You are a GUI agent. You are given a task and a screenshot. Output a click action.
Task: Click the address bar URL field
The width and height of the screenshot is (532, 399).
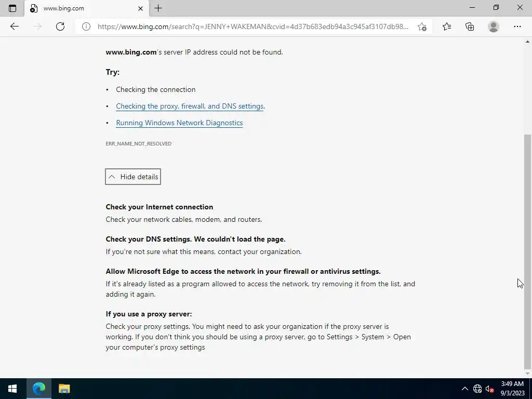(x=253, y=26)
